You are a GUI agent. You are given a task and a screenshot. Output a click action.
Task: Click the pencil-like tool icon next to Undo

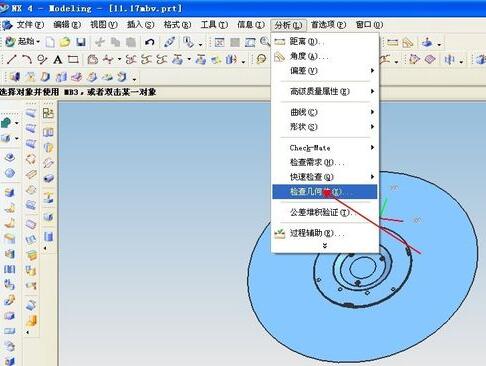pos(169,42)
